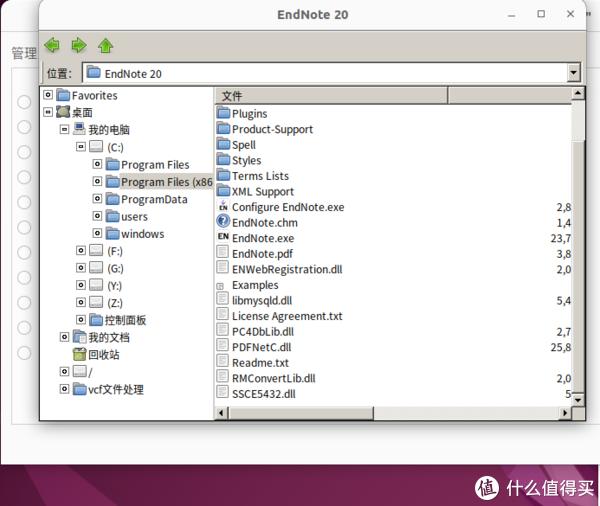Select the windows folder in tree
This screenshot has height=506, width=600.
point(142,234)
